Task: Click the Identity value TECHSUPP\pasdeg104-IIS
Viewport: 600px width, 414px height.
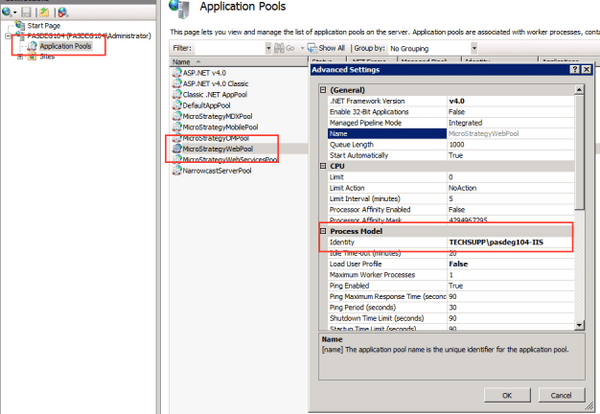Action: [496, 242]
